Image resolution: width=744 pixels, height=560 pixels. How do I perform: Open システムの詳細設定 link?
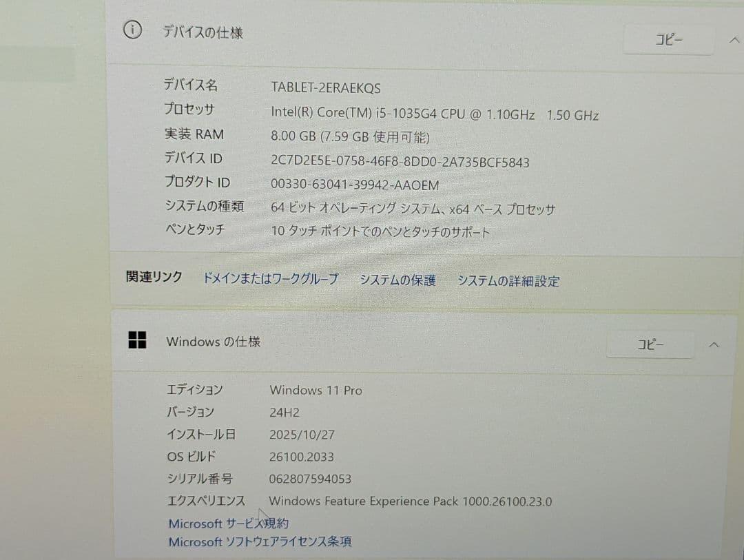508,281
